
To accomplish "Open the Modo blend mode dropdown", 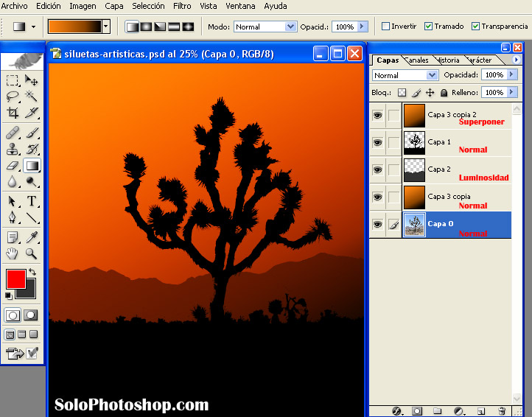I will click(265, 27).
